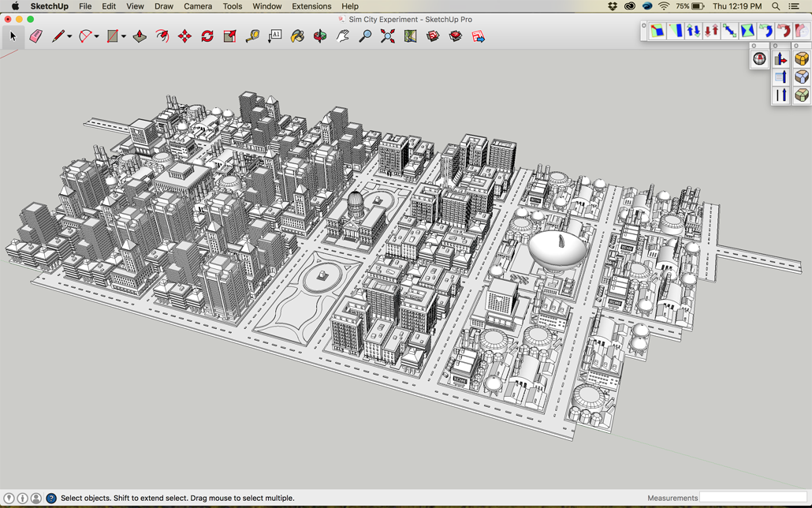This screenshot has height=508, width=812.
Task: Expand the Rectangle shapes dropdown arrow
Action: 124,37
